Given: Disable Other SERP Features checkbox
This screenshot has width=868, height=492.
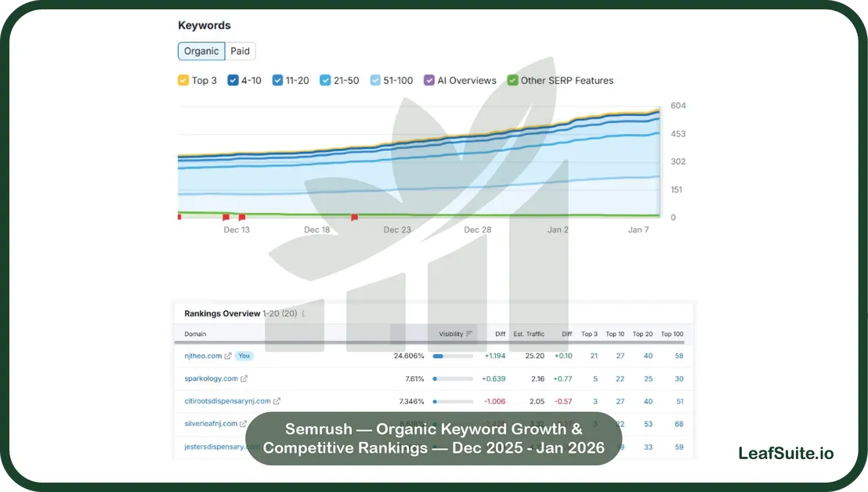Looking at the screenshot, I should [x=512, y=80].
